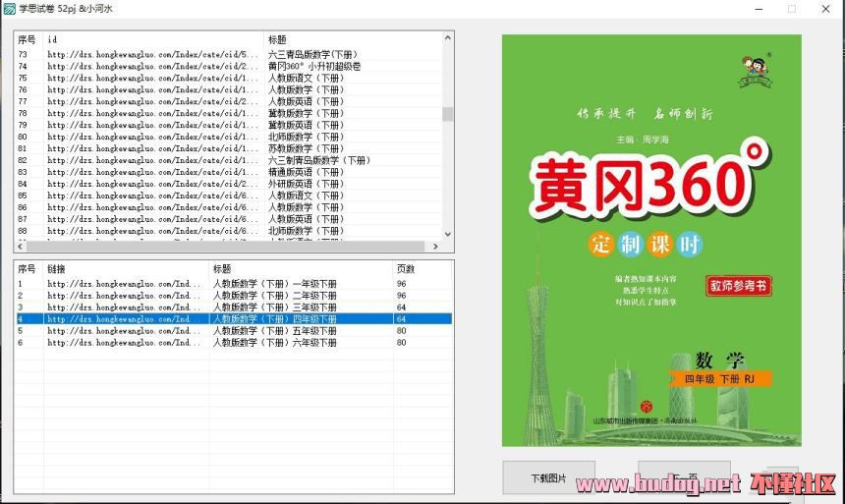This screenshot has height=504, width=845.
Task: Close the 学思试卷 window
Action: click(825, 9)
